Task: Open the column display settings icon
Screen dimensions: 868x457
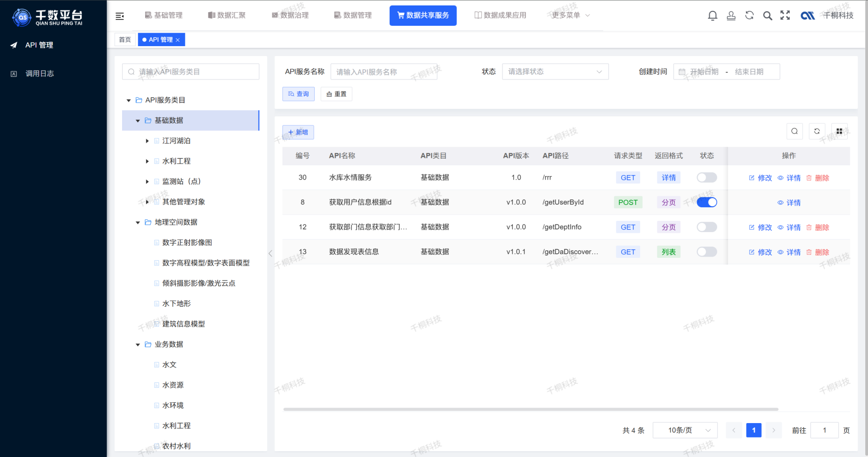Action: [x=839, y=131]
